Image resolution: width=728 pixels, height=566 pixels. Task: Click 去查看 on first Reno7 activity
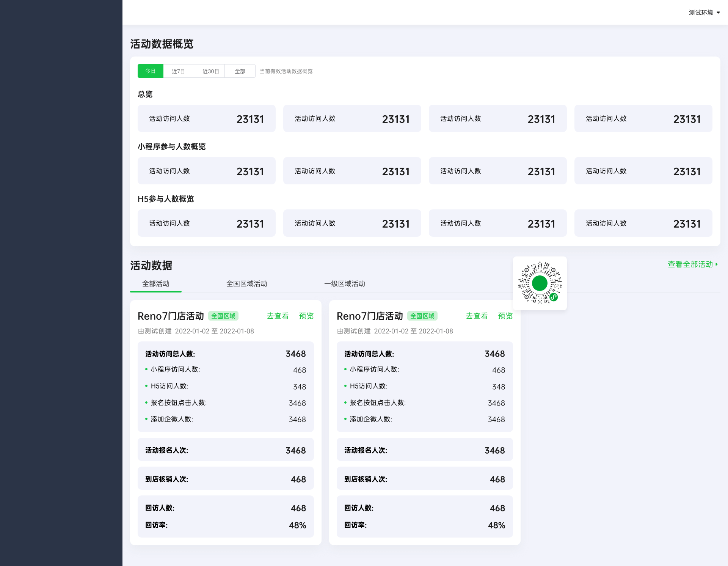278,316
